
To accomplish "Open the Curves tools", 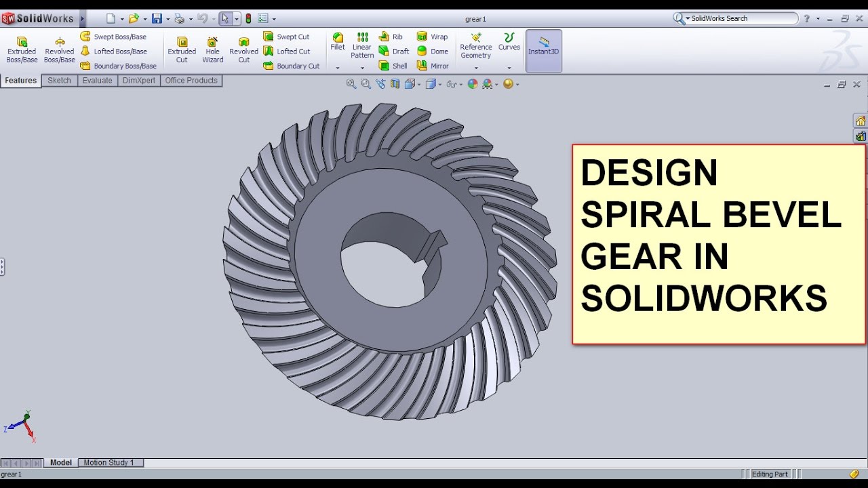I will tap(509, 41).
